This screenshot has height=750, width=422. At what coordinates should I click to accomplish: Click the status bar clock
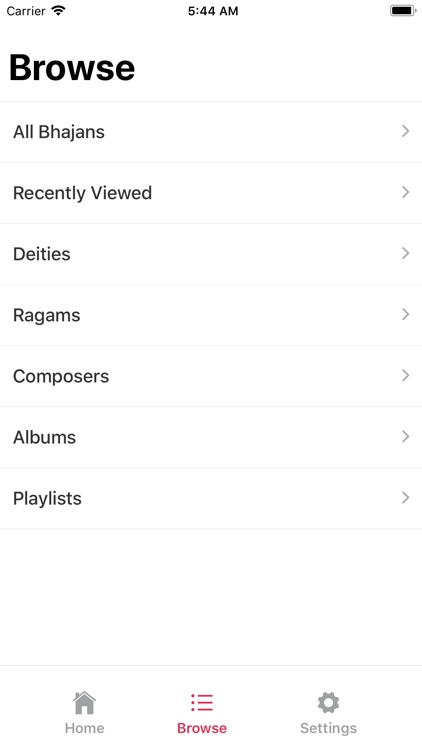tap(213, 11)
